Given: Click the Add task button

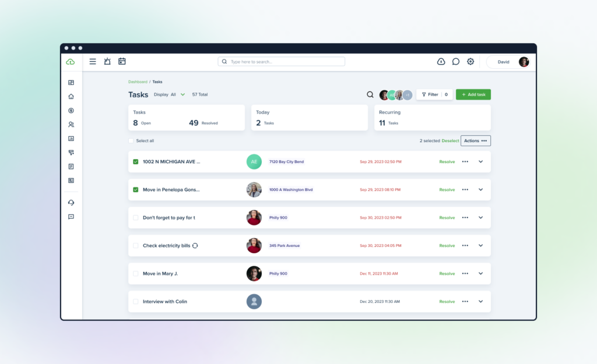Looking at the screenshot, I should coord(473,94).
